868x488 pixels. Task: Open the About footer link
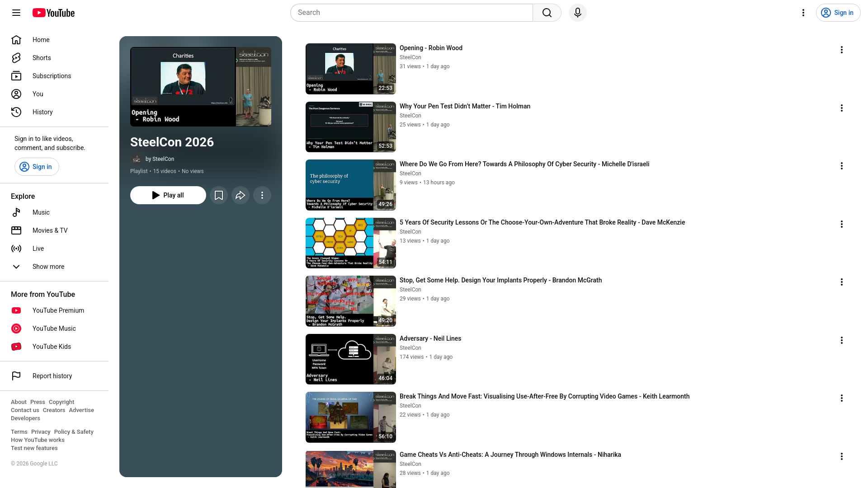[19, 402]
